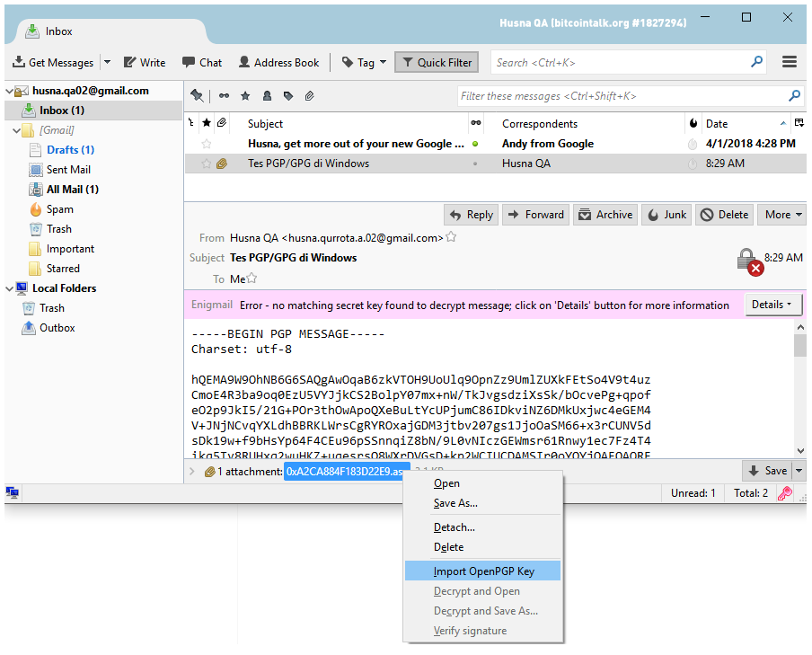Open the Sent Mail folder
This screenshot has height=655, width=812.
68,170
